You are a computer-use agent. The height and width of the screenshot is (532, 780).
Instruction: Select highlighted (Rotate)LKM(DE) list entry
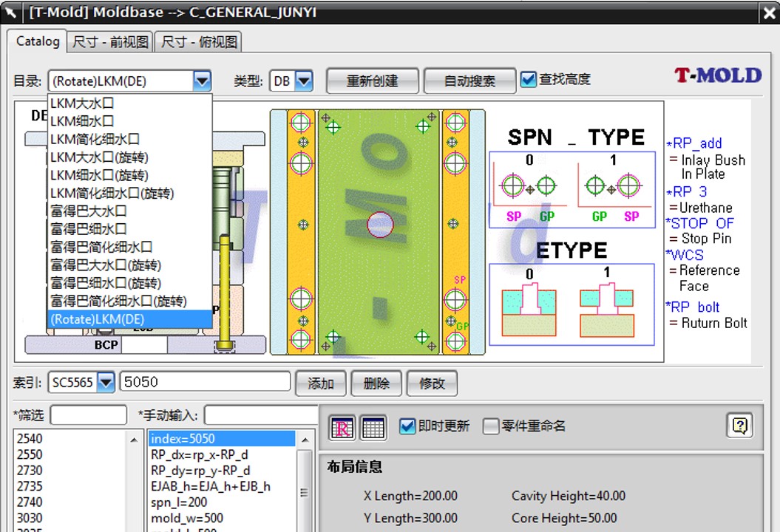pyautogui.click(x=130, y=319)
